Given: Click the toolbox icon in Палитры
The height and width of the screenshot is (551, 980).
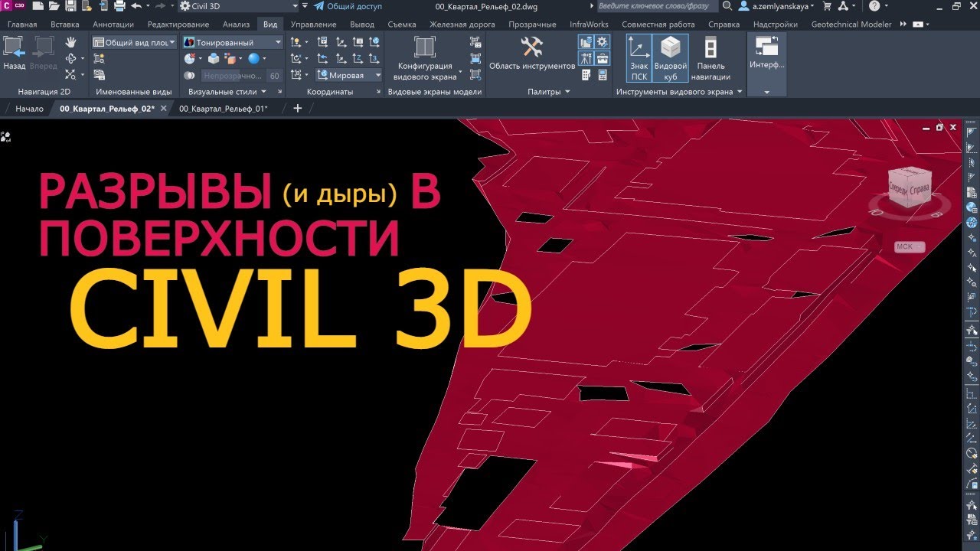Looking at the screenshot, I should (x=603, y=59).
